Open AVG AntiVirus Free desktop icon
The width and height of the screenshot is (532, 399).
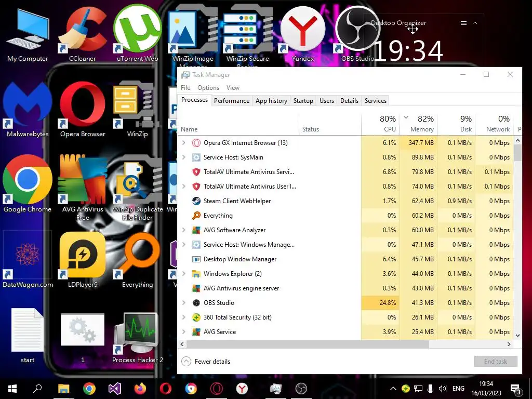(83, 188)
